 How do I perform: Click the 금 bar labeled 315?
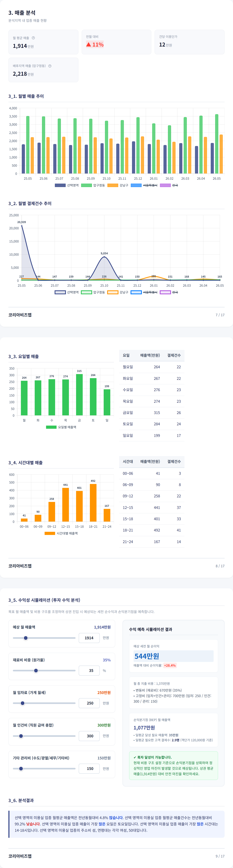79,395
